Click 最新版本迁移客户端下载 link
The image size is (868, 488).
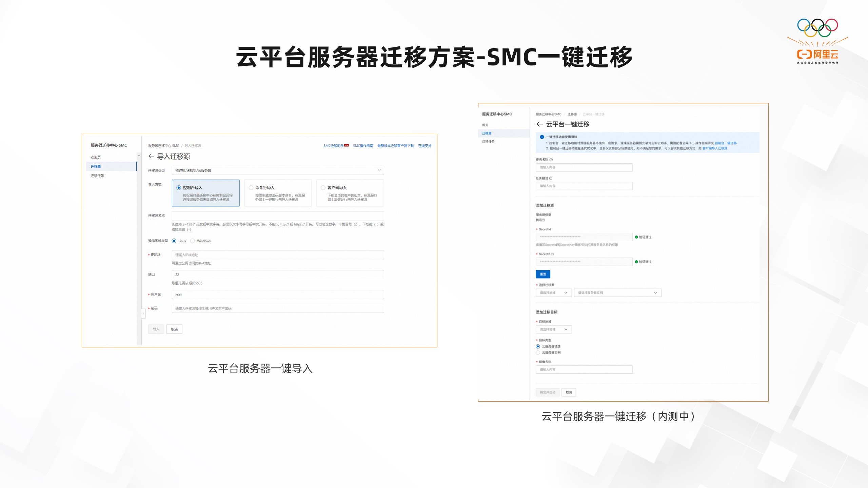pyautogui.click(x=396, y=146)
